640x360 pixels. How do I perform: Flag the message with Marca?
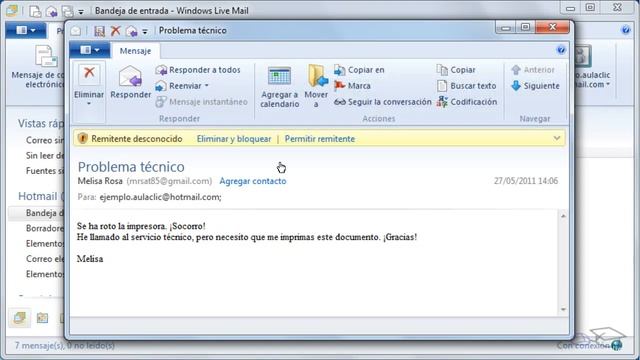352,86
